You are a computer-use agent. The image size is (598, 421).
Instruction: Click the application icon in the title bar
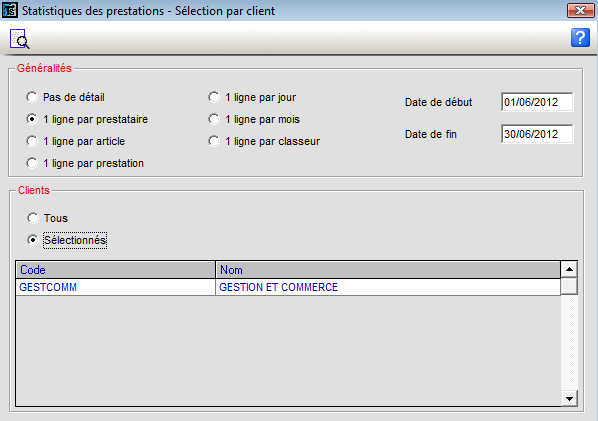10,10
